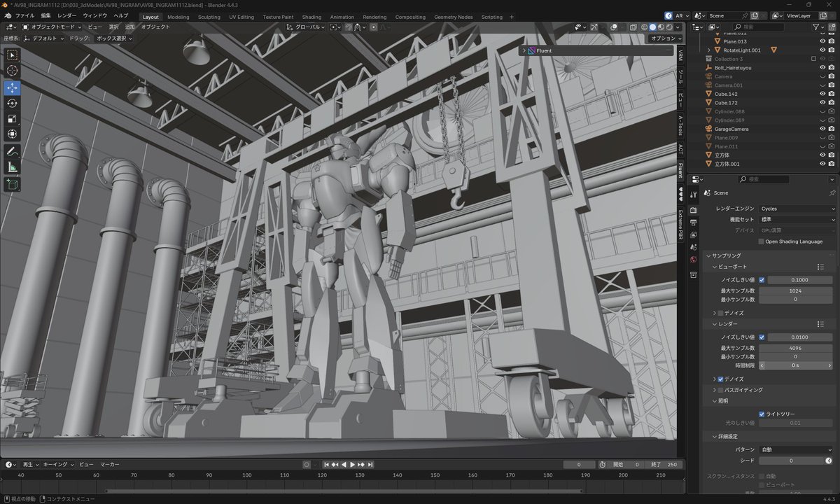Screen dimensions: 840x504
Task: Switch to the Geometry Nodes workspace tab
Action: (453, 17)
